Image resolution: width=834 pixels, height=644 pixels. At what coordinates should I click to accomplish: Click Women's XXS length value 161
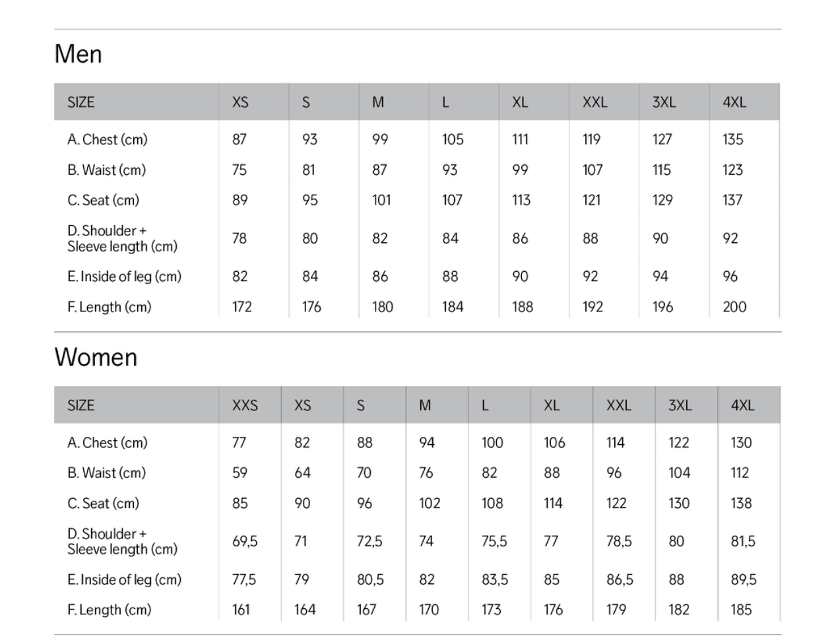click(x=241, y=610)
